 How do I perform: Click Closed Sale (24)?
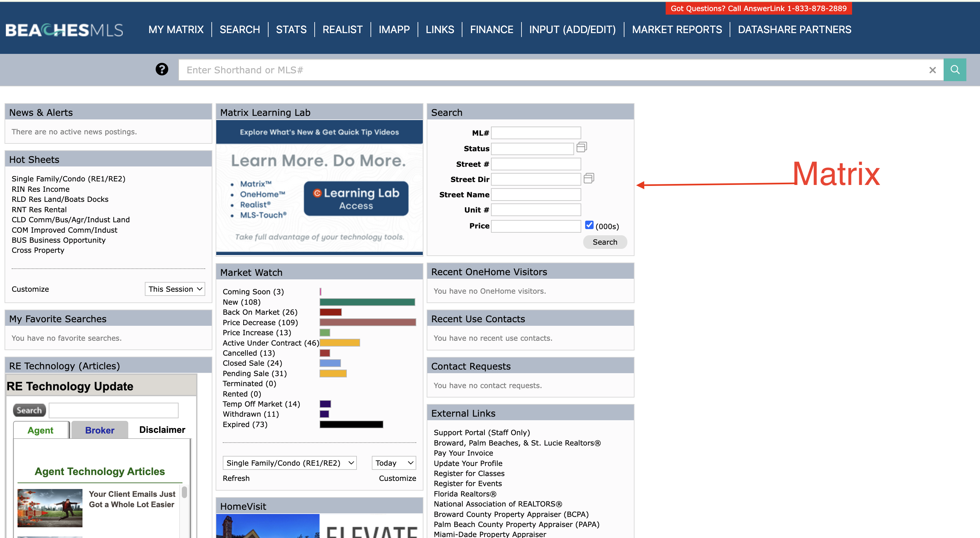click(253, 363)
